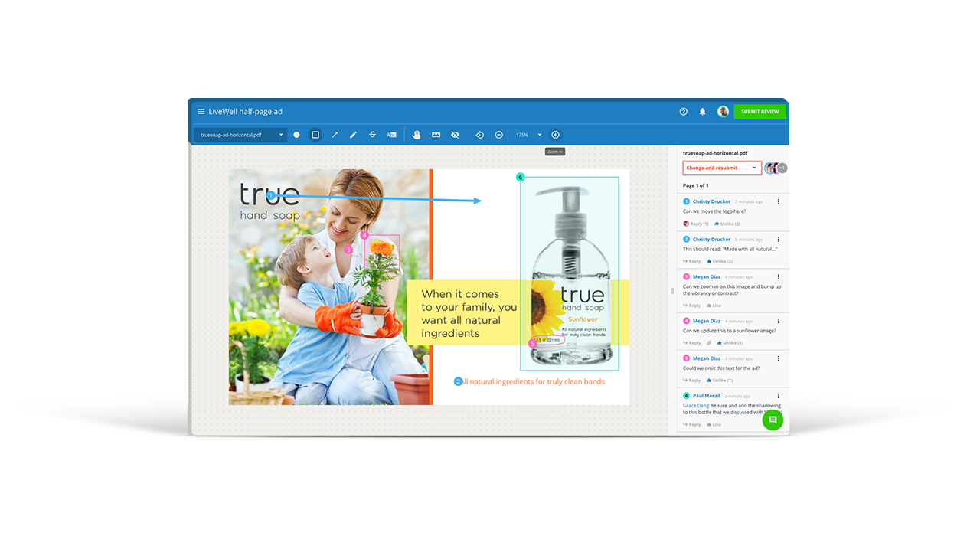Open the user profile avatar in header
980x536 pixels.
point(723,112)
